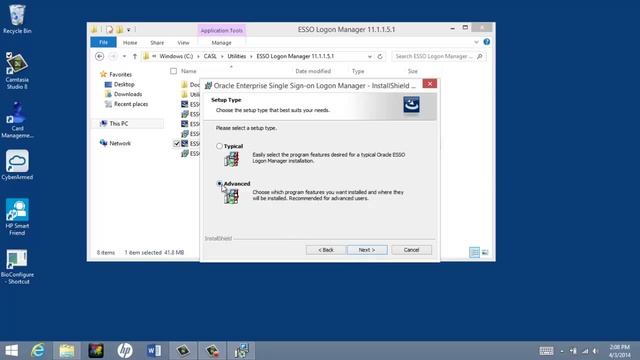Select the Advanced setup type radio button
640x360 pixels.
[219, 184]
